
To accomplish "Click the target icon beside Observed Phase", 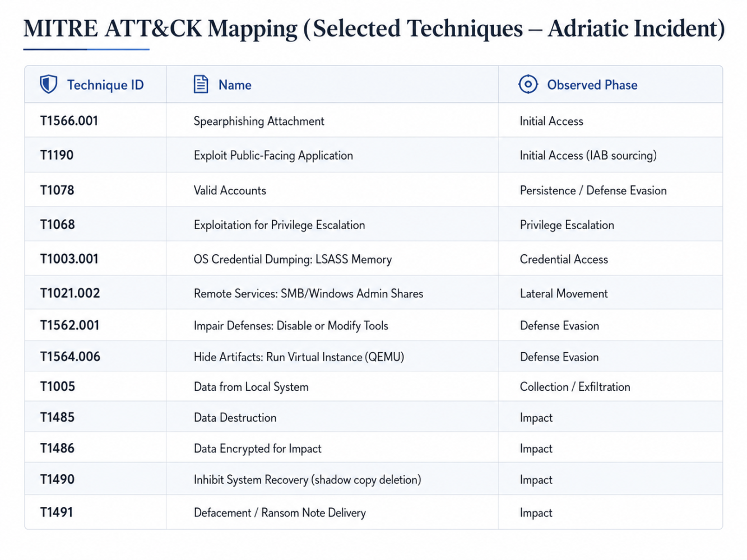I will coord(528,84).
